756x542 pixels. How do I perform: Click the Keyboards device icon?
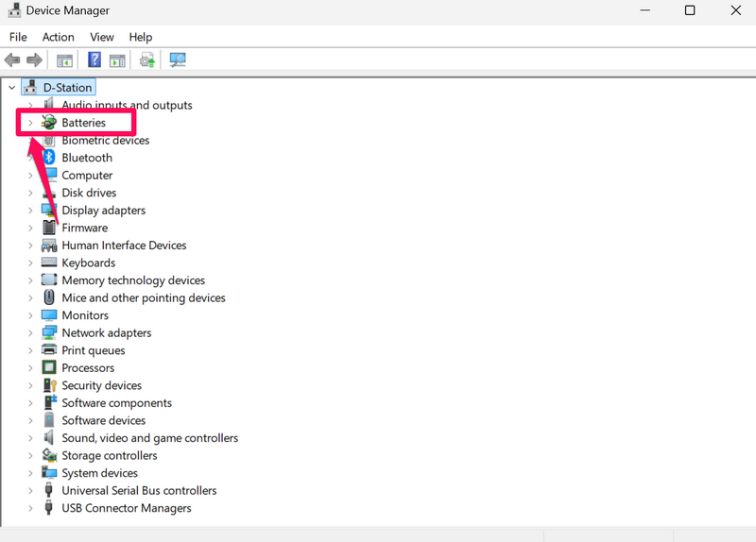(50, 263)
